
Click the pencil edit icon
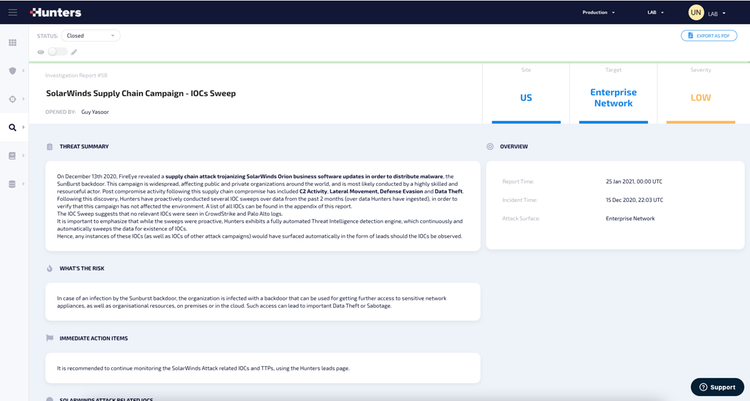click(x=74, y=52)
